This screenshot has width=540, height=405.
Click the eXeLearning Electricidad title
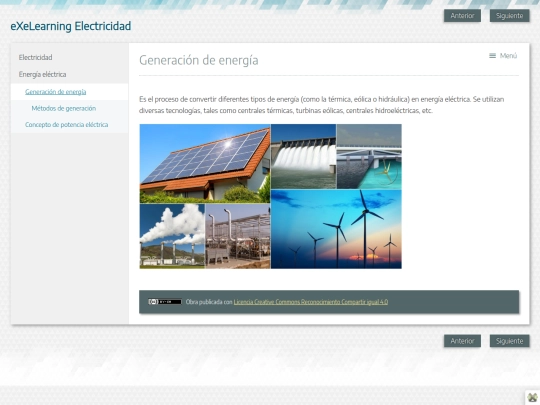pyautogui.click(x=71, y=26)
